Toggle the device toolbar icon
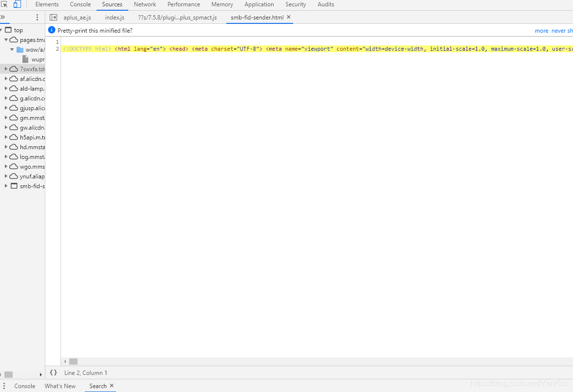Viewport: 573px width, 392px height. (x=17, y=4)
